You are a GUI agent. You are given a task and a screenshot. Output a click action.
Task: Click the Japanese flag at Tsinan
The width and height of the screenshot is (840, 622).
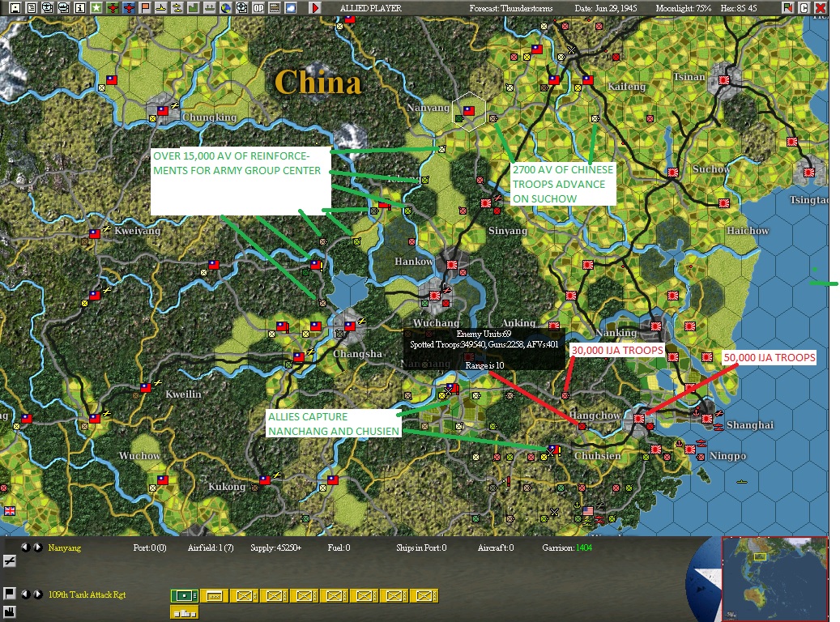(724, 80)
